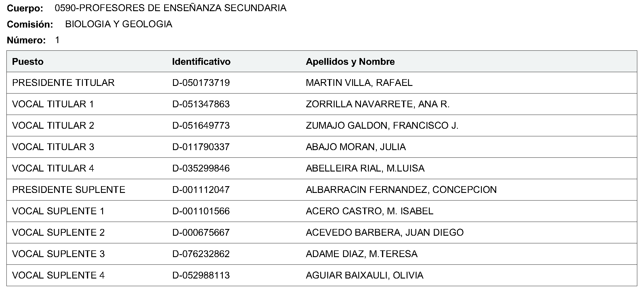The image size is (644, 292).
Task: Click name ALBARRACIN FERNANDEZ, CONCEPCION
Action: tap(401, 190)
